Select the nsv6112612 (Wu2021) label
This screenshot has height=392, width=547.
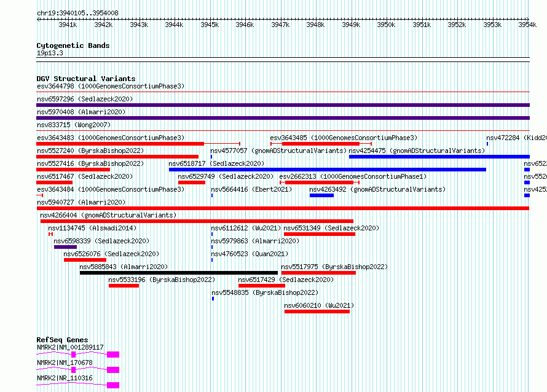[246, 228]
